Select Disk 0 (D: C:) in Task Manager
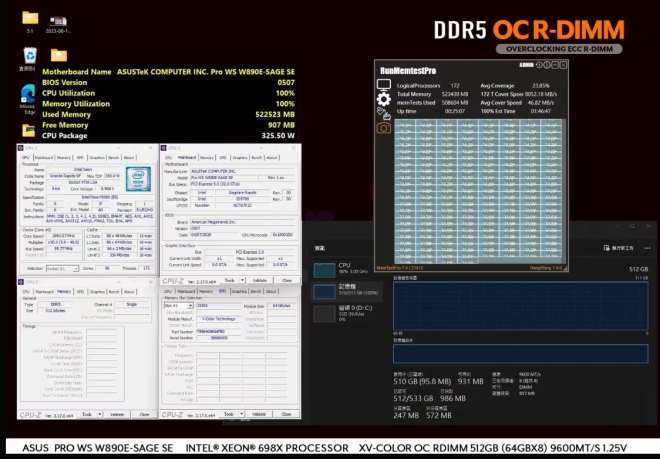 pyautogui.click(x=347, y=313)
